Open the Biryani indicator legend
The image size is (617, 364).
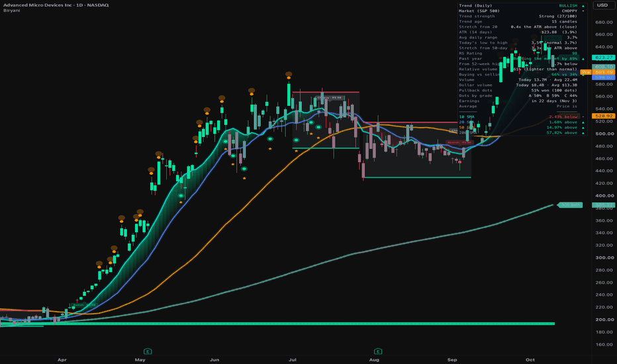[x=12, y=11]
